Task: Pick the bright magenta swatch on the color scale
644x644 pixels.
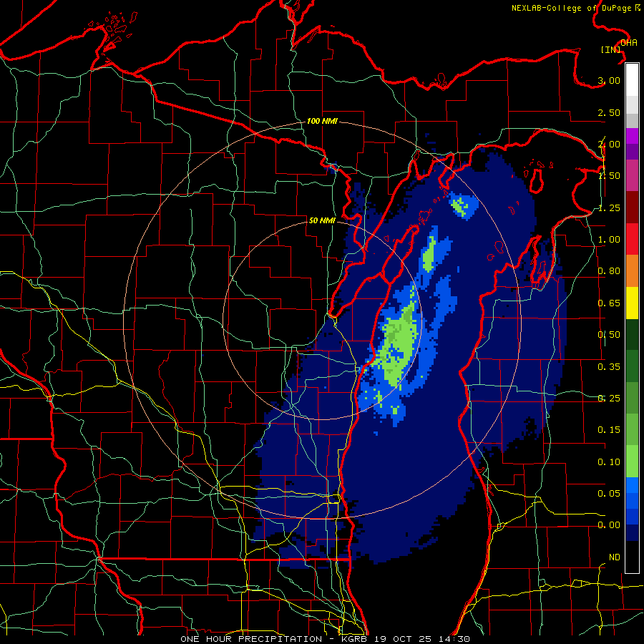Action: point(632,136)
